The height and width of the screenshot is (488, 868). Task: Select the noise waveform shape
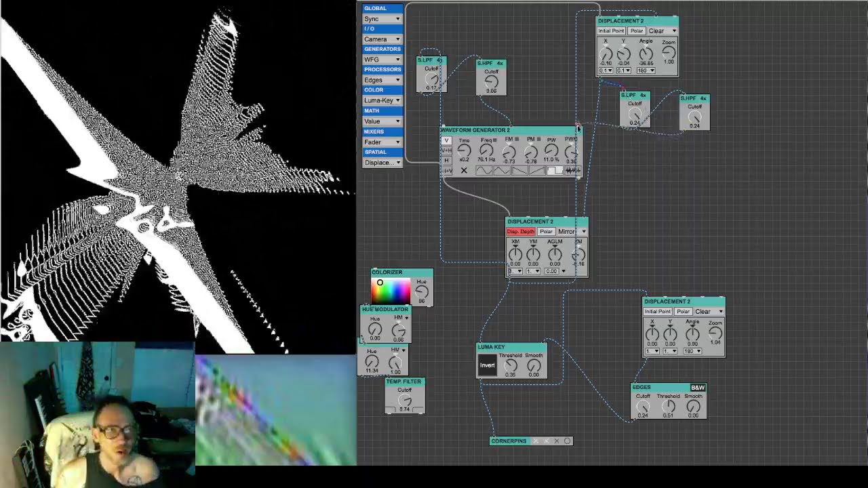point(573,171)
